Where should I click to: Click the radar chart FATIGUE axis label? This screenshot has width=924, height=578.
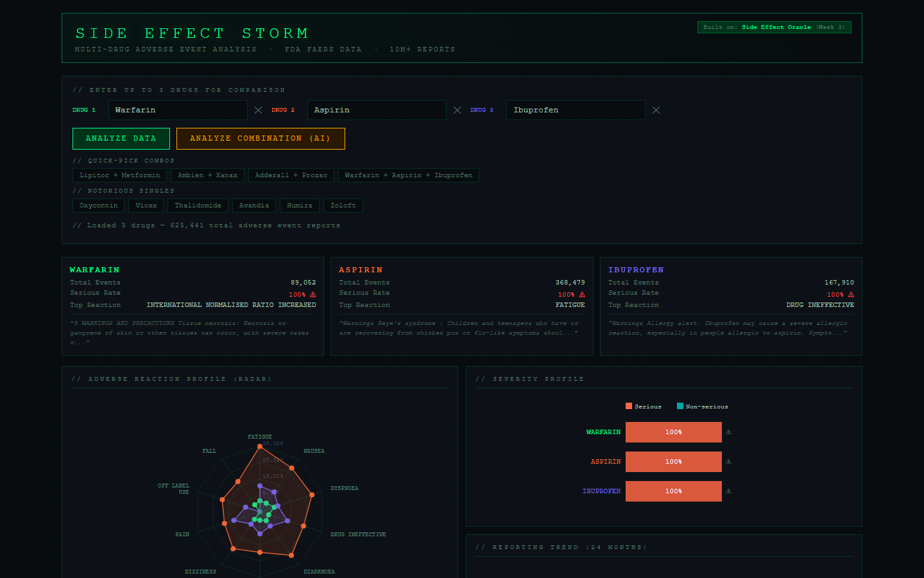[260, 437]
